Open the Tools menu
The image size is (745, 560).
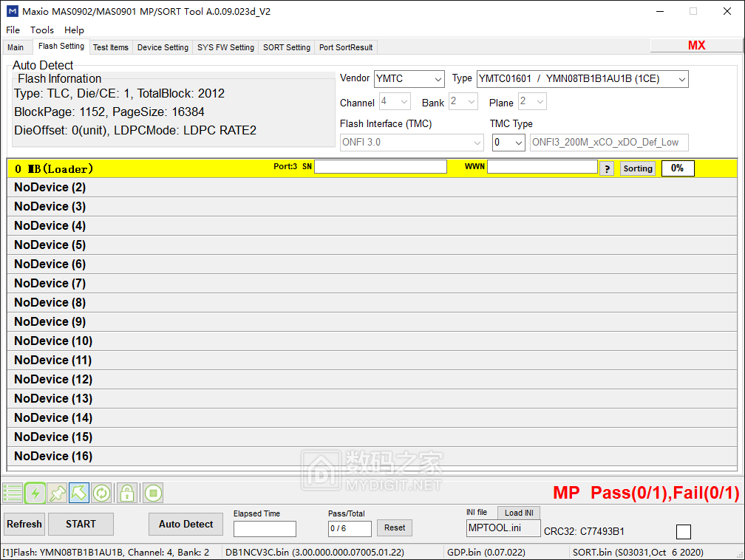[42, 30]
